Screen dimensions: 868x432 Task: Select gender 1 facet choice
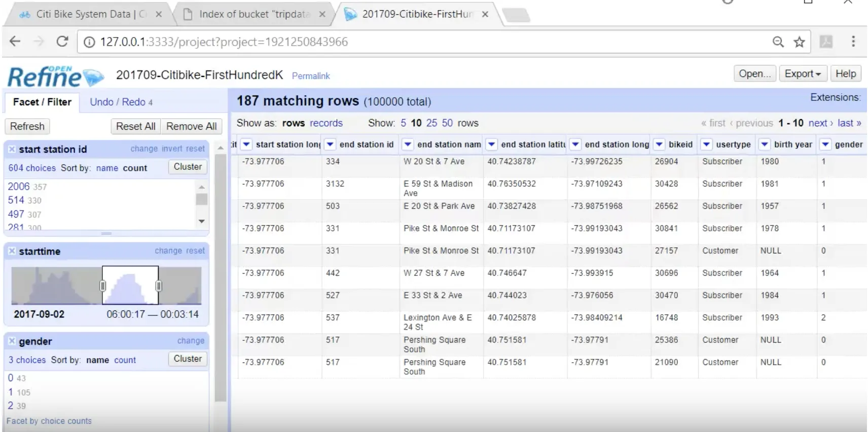(x=10, y=392)
